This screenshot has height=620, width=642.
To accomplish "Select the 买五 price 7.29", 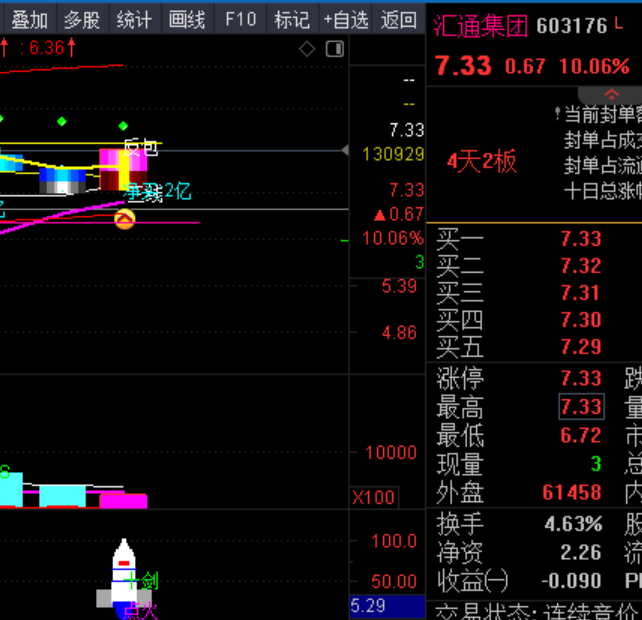I will 581,347.
